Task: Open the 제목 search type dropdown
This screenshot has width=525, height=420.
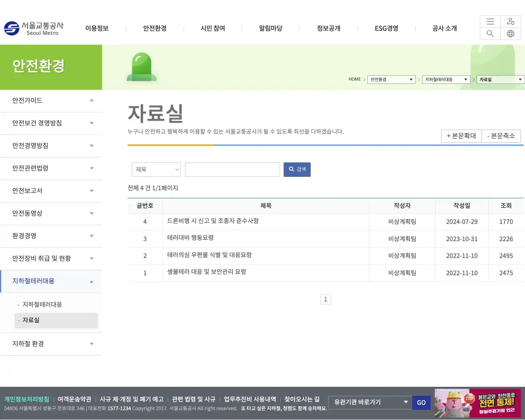Action: (x=156, y=169)
